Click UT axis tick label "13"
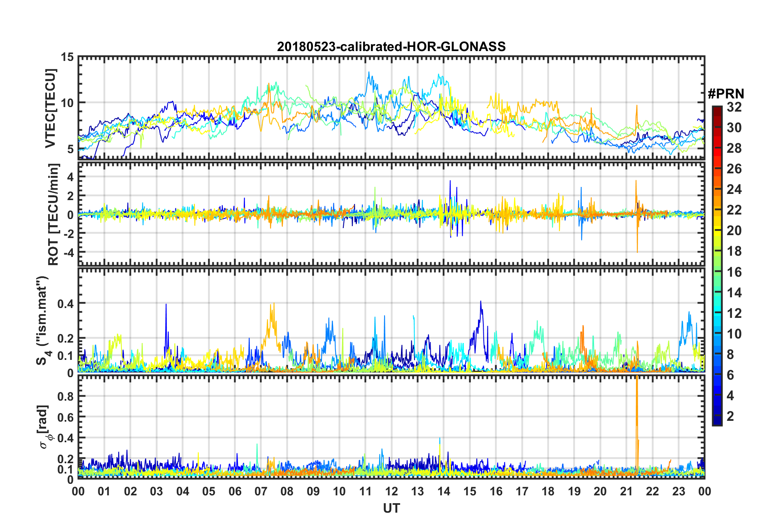The height and width of the screenshot is (532, 783). 417,491
